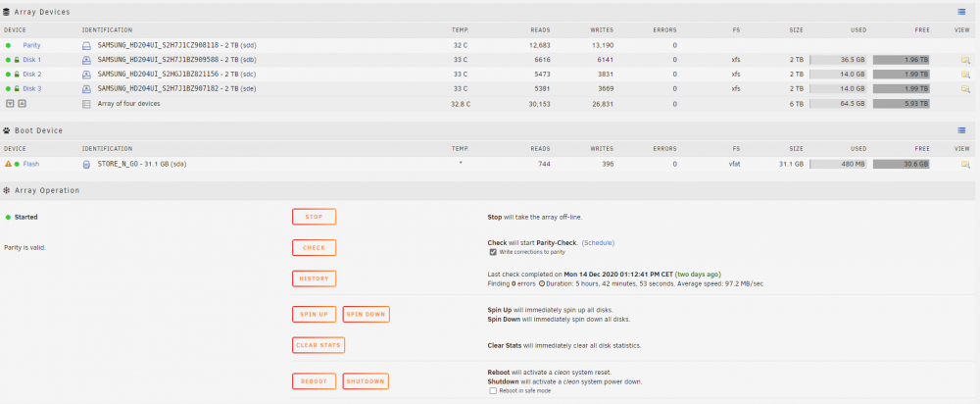980x404 pixels.
Task: Click the Disk 2 drive identification icon
Action: [87, 75]
